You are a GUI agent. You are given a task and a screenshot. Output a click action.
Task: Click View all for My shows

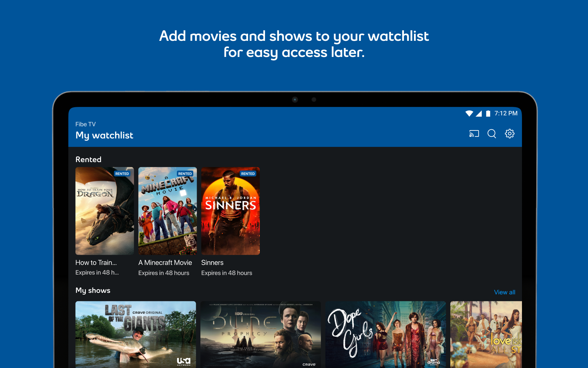[504, 292]
